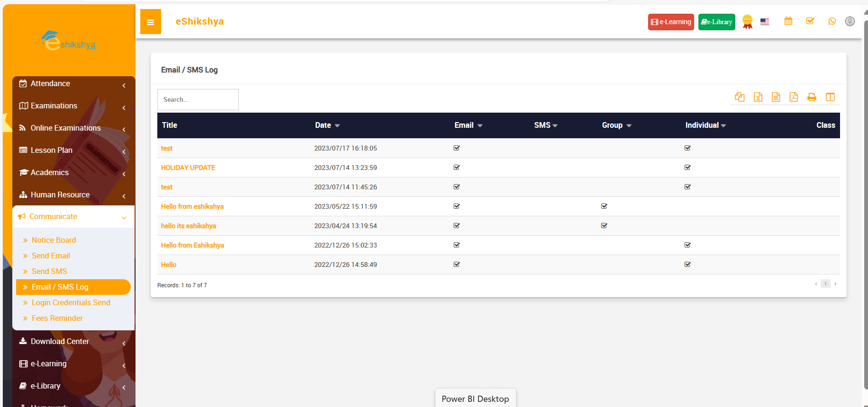Print the Email / SMS log
Viewport: 868px width, 407px height.
812,97
